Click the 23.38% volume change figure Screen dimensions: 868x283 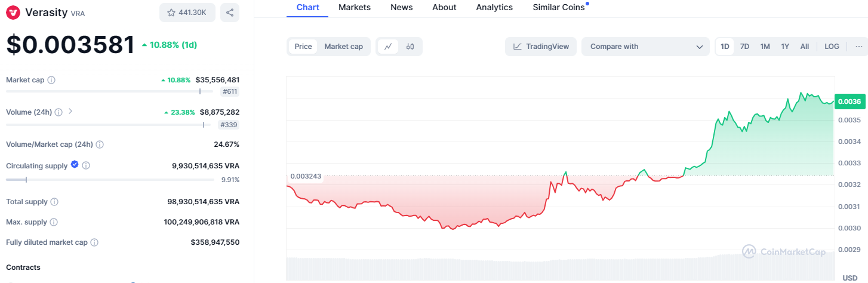coord(179,112)
